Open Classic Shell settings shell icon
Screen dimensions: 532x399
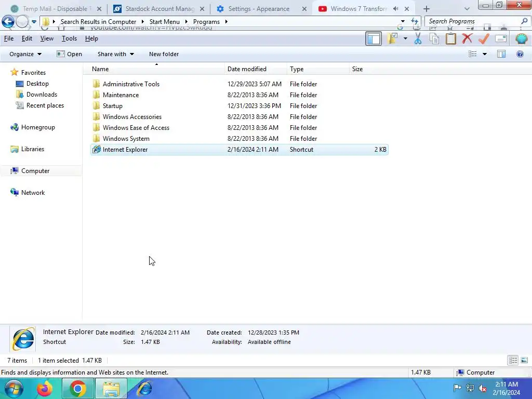[521, 38]
